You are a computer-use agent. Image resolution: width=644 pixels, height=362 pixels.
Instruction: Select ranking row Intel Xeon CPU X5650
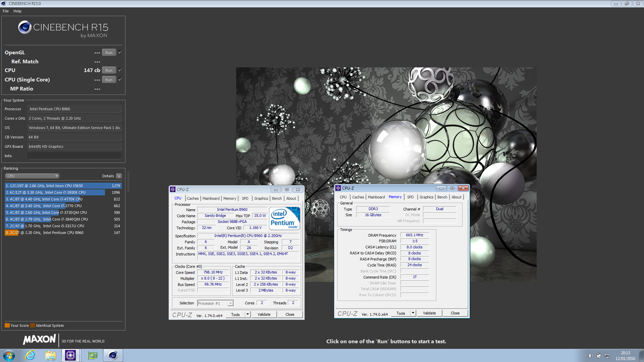pyautogui.click(x=63, y=186)
